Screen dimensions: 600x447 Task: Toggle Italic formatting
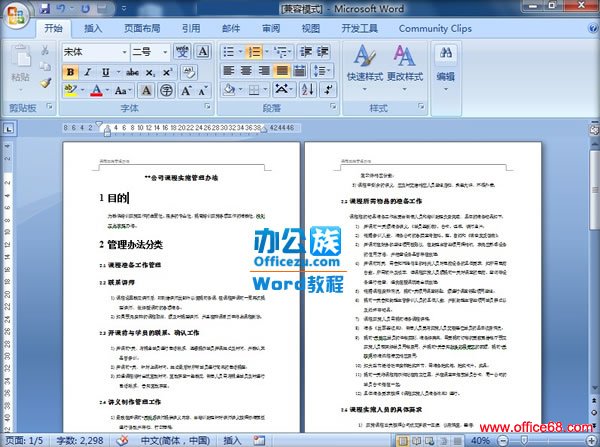pos(87,72)
